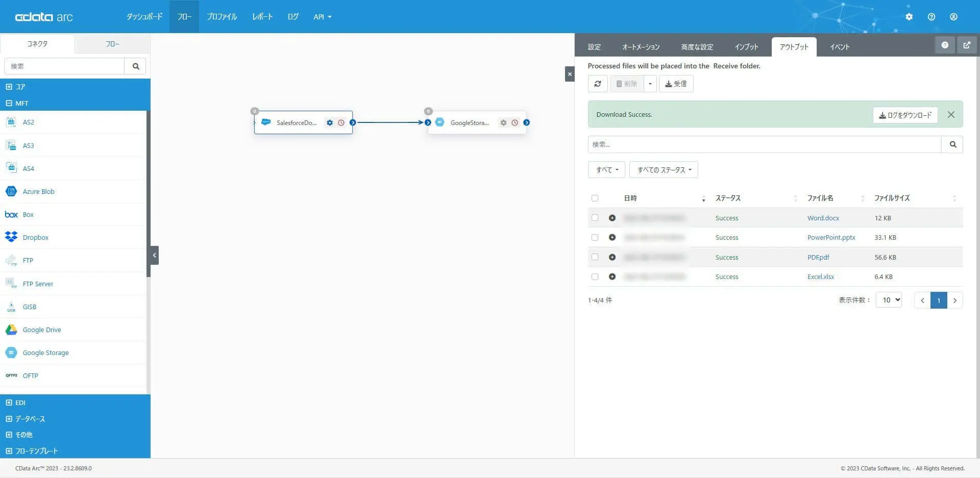Click the output file search magnifier
The image size is (980, 478).
coord(952,144)
